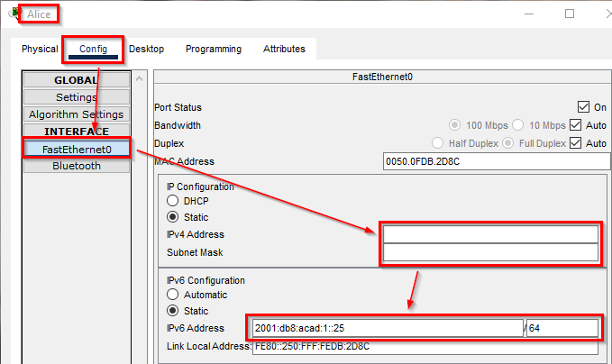Open the Desktop tab
Screen dimensions: 612x364
146,49
